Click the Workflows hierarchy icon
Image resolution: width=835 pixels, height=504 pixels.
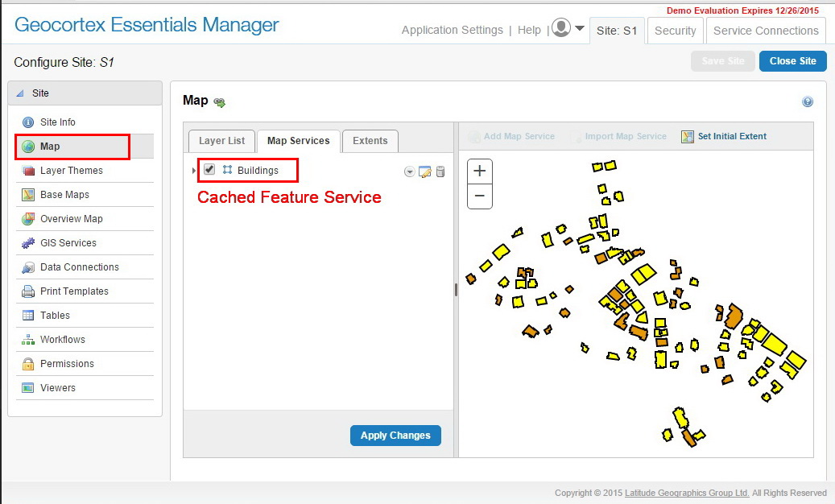(x=28, y=340)
